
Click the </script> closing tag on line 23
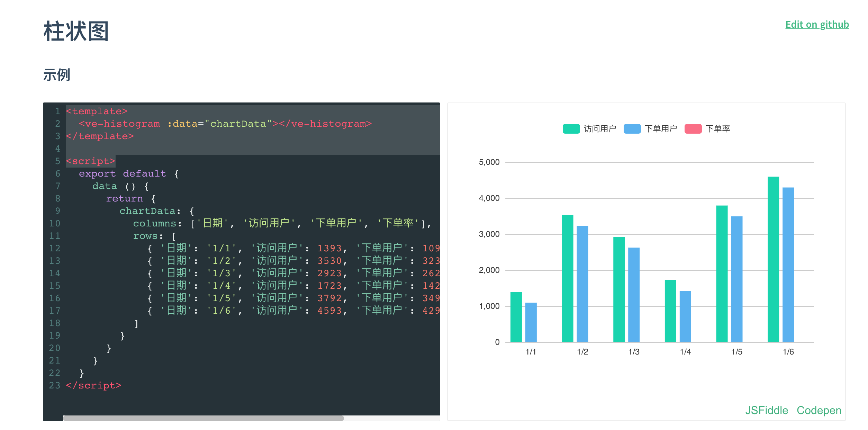pyautogui.click(x=93, y=385)
